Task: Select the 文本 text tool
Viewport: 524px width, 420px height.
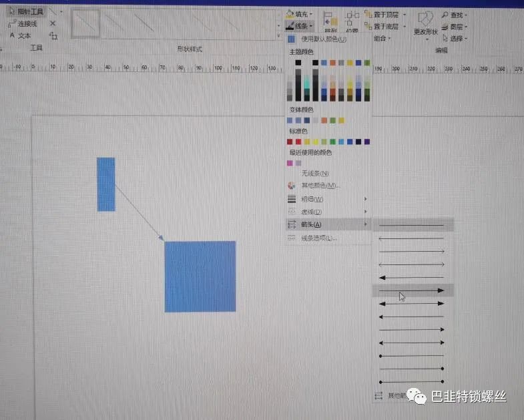Action: [x=20, y=35]
